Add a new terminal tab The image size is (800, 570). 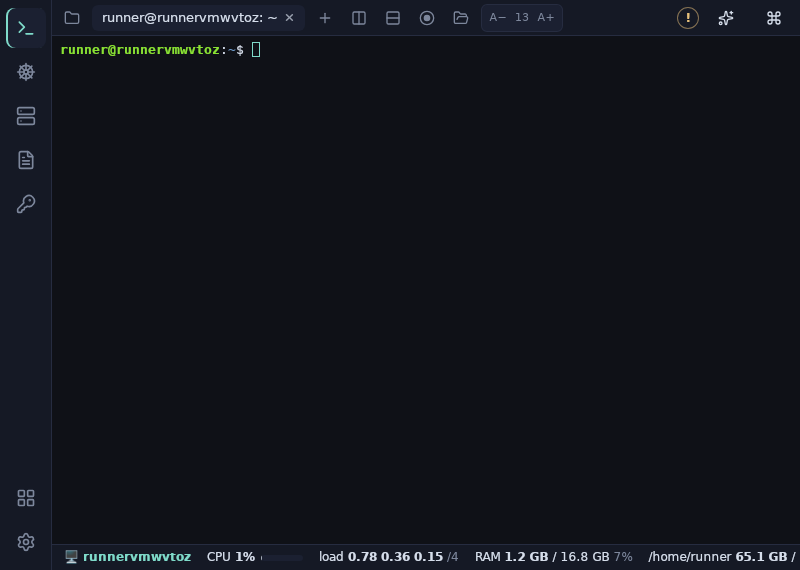coord(324,18)
